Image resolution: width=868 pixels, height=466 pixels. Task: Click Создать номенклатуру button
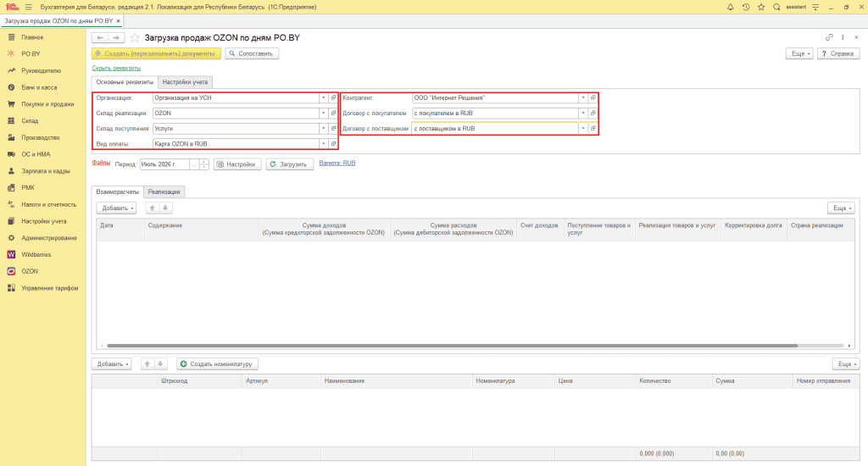pos(218,364)
